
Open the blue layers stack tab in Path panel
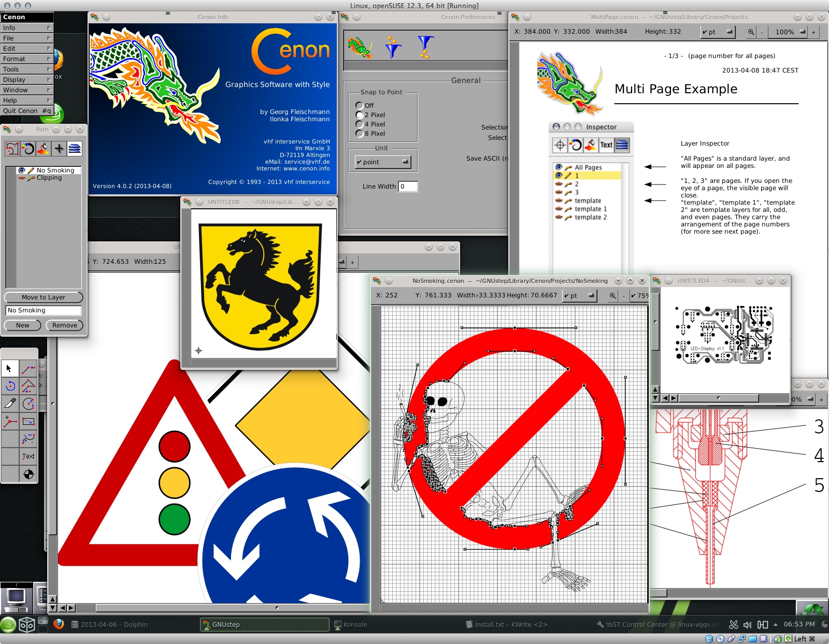[x=75, y=149]
